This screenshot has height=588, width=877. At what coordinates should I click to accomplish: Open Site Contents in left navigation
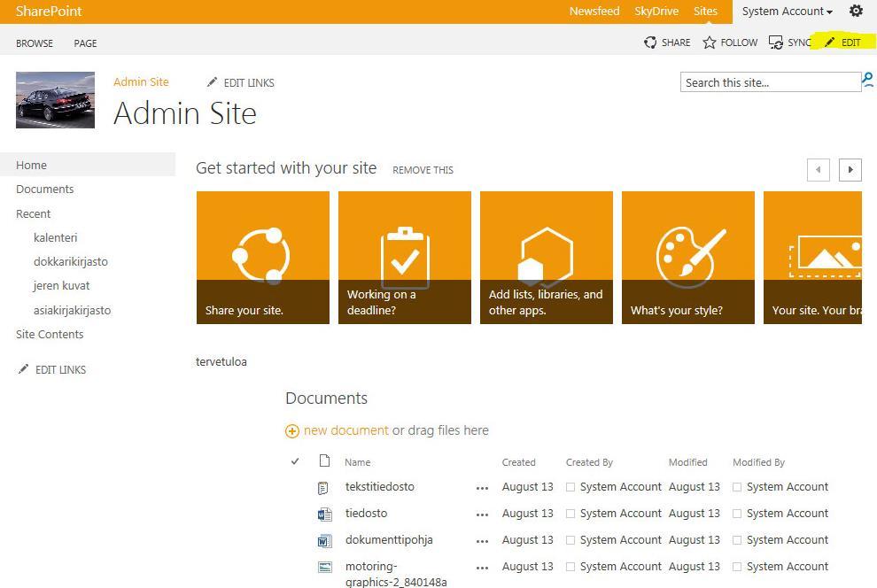pos(50,334)
